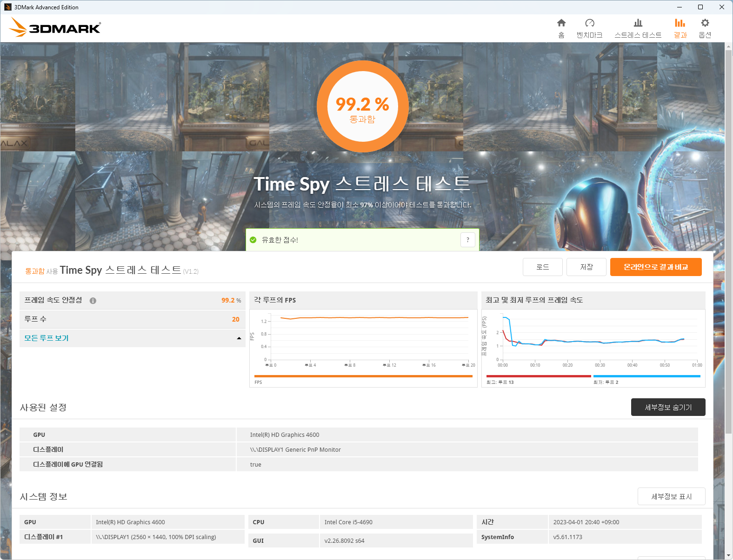Viewport: 733px width, 560px height.
Task: Click the 시스템 정보 heading
Action: pyautogui.click(x=44, y=496)
